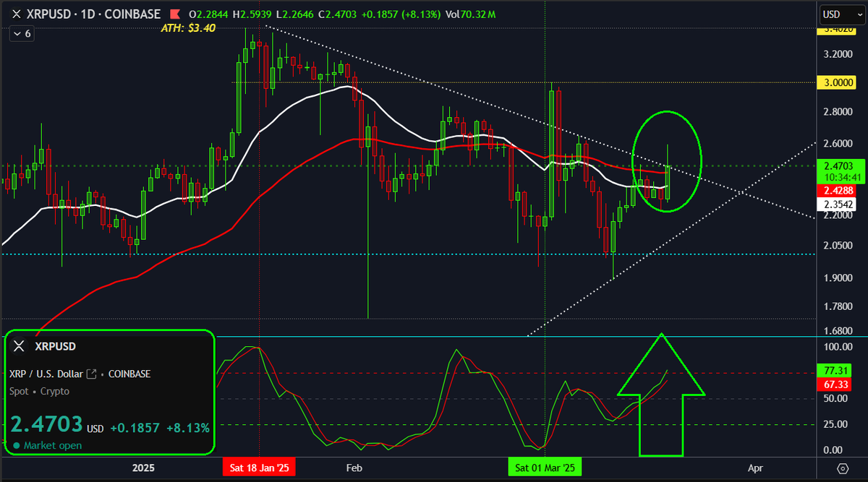This screenshot has width=868, height=482.
Task: Click the green 2.4703 current price label
Action: point(840,165)
